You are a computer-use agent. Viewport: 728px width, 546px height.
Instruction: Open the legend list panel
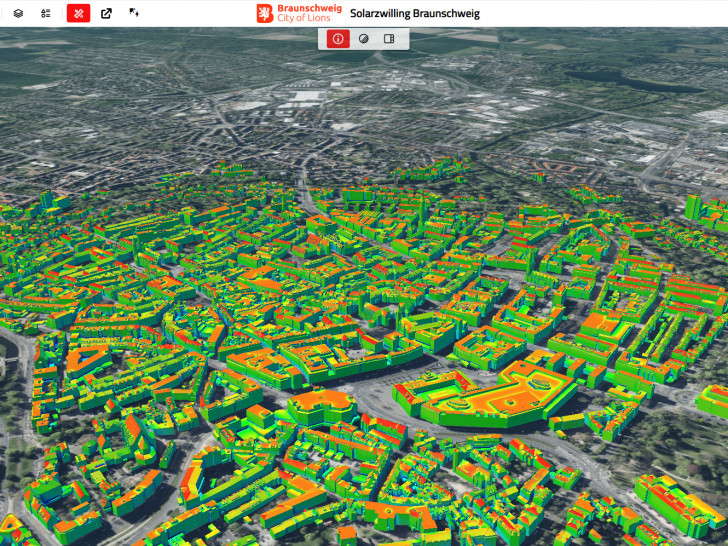pos(46,13)
